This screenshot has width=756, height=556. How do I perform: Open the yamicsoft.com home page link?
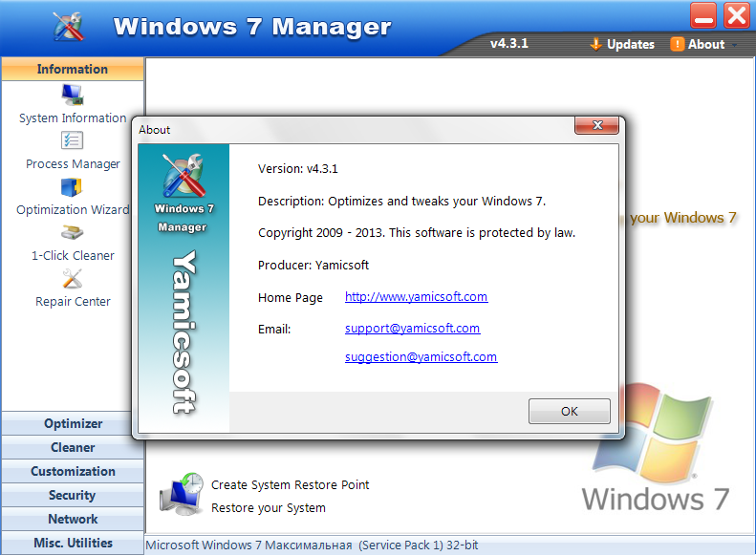click(x=416, y=297)
